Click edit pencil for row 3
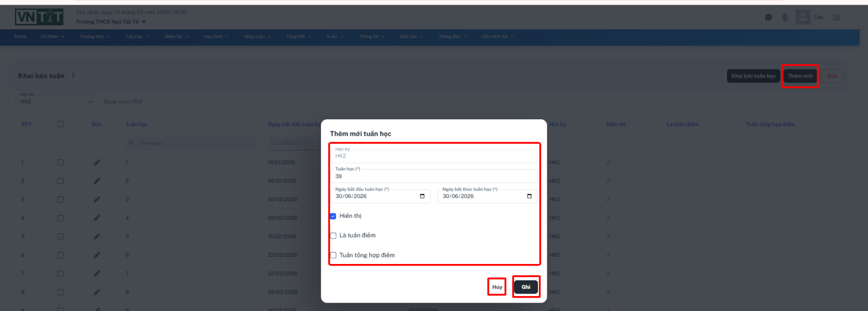The width and height of the screenshot is (868, 311). pyautogui.click(x=97, y=199)
